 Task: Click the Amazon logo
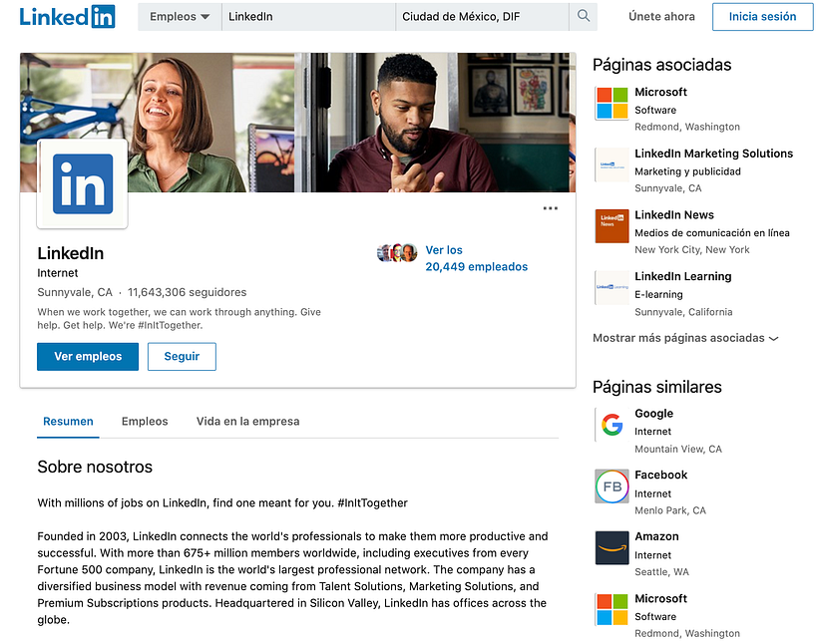(612, 547)
